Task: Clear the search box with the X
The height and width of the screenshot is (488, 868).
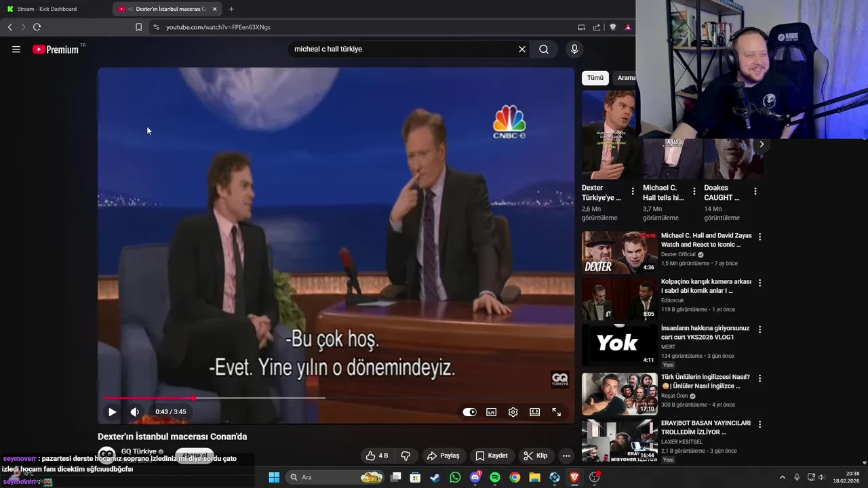Action: 522,49
